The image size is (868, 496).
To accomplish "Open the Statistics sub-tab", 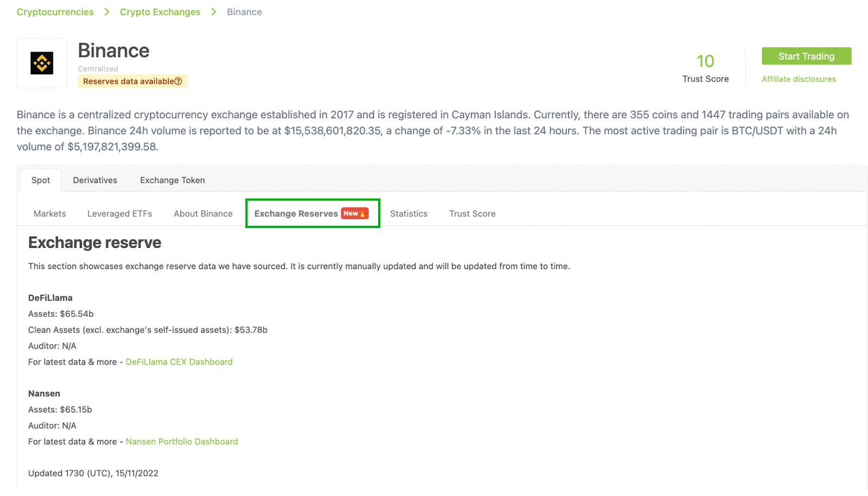I will pos(409,214).
